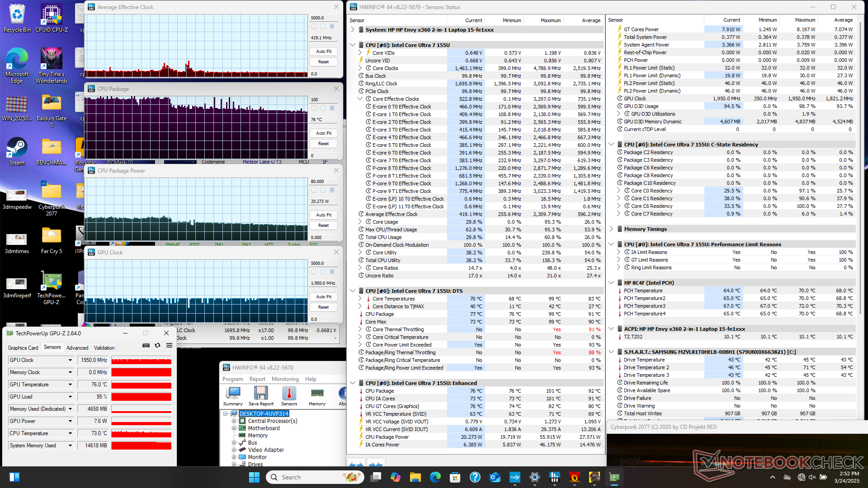Viewport: 868px width, 488px height.
Task: Open the System Memory Used dropdown in GPU-Z
Action: (70, 446)
